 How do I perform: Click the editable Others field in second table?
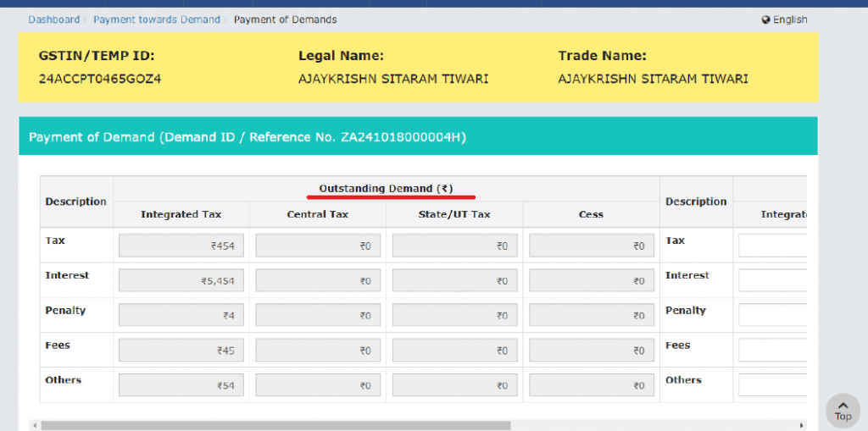[773, 384]
